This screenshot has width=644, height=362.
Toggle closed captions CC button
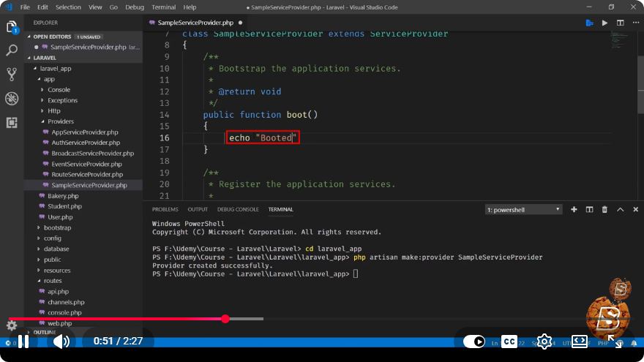[x=509, y=342]
